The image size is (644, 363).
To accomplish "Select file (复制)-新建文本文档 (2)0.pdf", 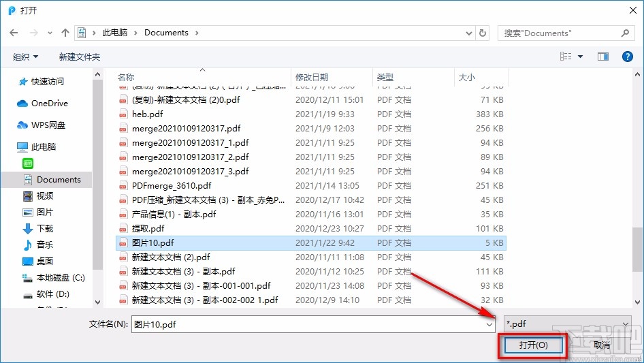I will point(311,100).
